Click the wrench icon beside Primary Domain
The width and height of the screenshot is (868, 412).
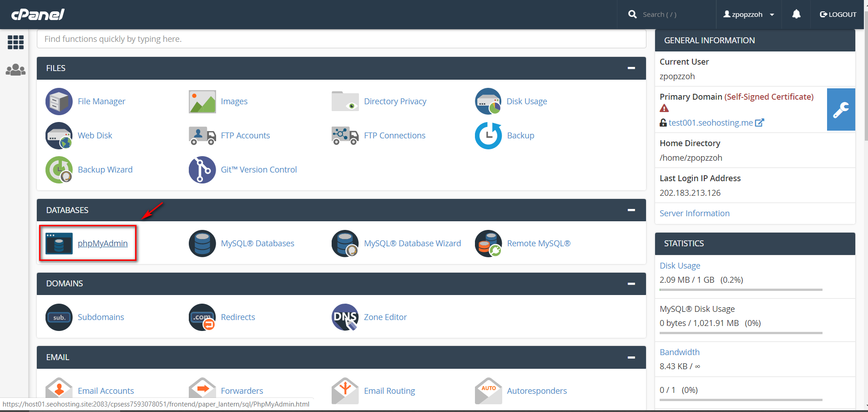point(841,110)
